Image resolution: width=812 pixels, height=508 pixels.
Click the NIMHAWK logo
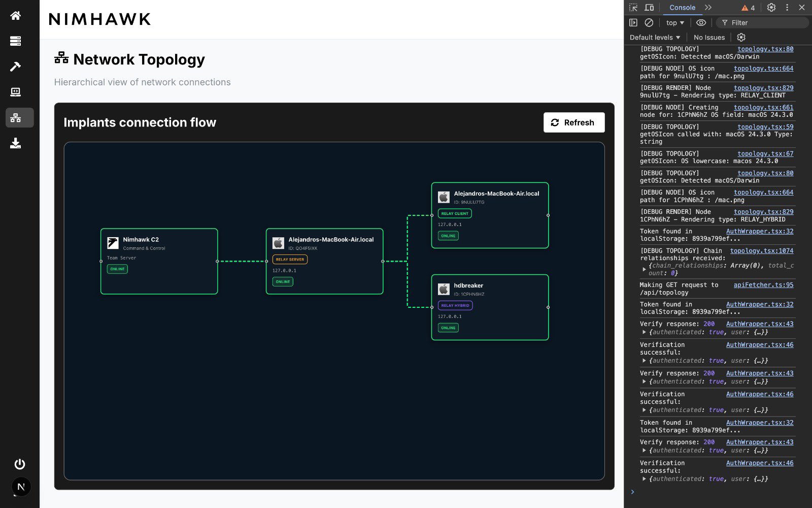(x=100, y=19)
